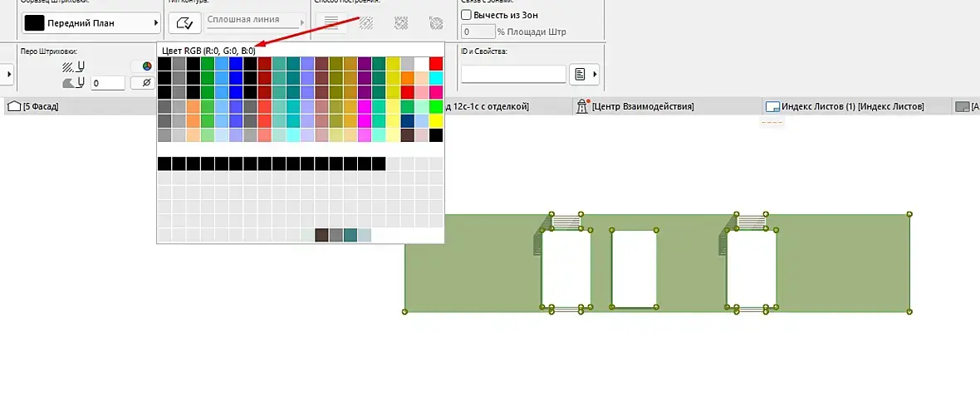Pick the white swatch in the palette
Image resolution: width=980 pixels, height=395 pixels.
click(x=422, y=64)
